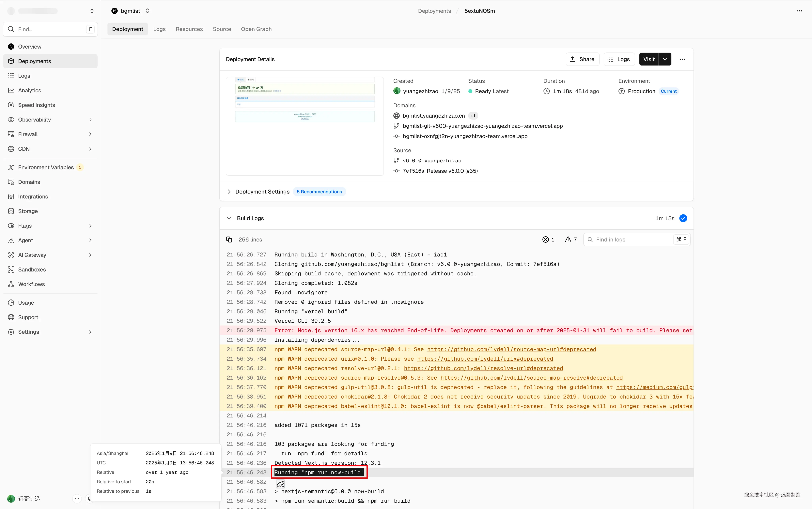Switch to the Logs tab

(159, 29)
